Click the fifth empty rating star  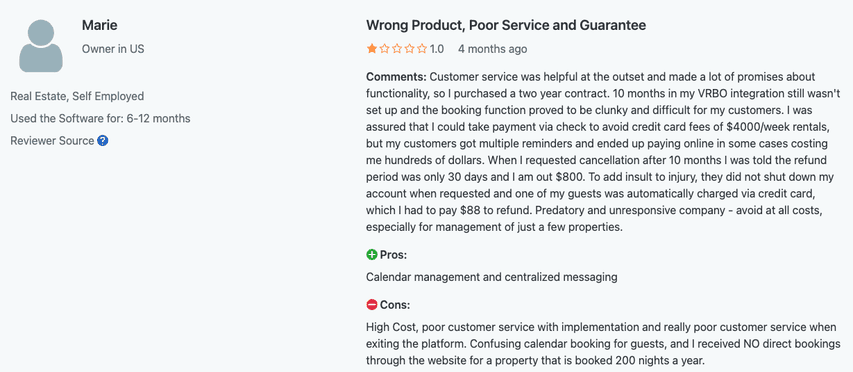point(422,49)
